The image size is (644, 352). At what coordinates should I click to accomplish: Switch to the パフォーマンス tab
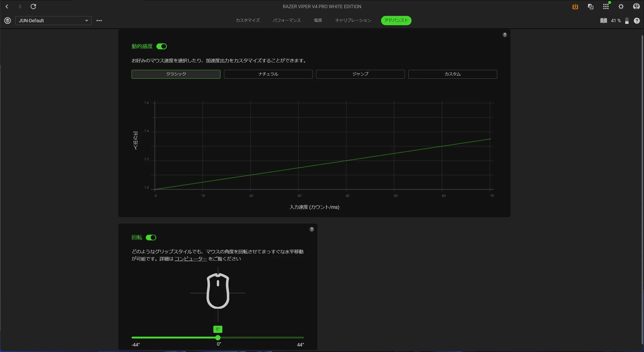click(287, 20)
